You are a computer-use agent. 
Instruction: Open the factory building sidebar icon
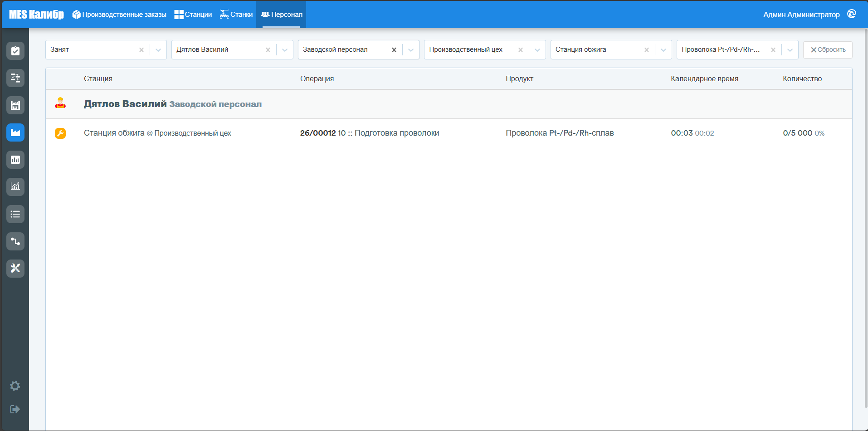tap(15, 105)
